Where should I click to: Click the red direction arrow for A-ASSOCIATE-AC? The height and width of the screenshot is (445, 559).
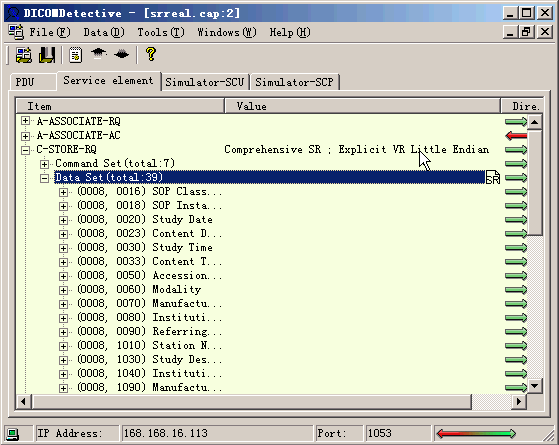point(516,135)
